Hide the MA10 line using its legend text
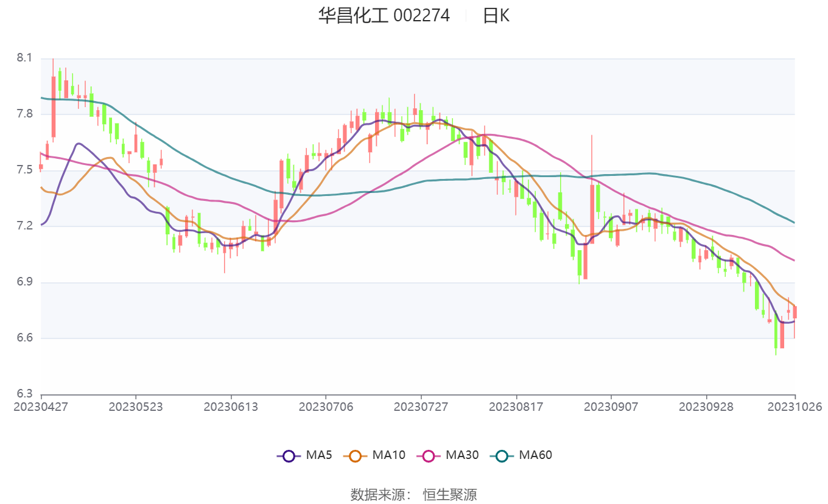828x504 pixels. pyautogui.click(x=388, y=455)
